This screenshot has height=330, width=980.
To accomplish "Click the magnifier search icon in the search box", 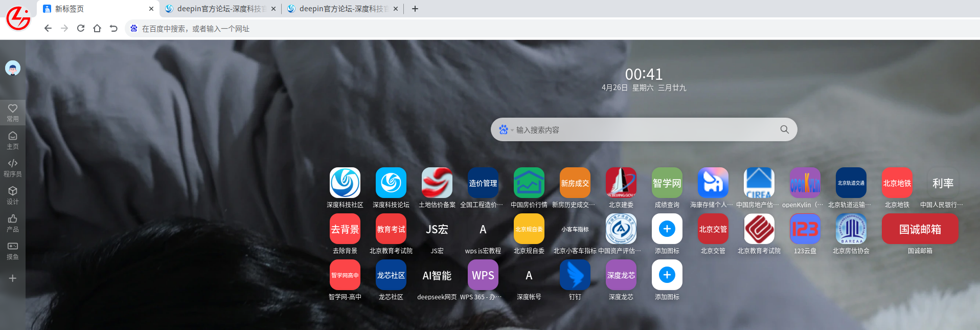I will tap(785, 129).
